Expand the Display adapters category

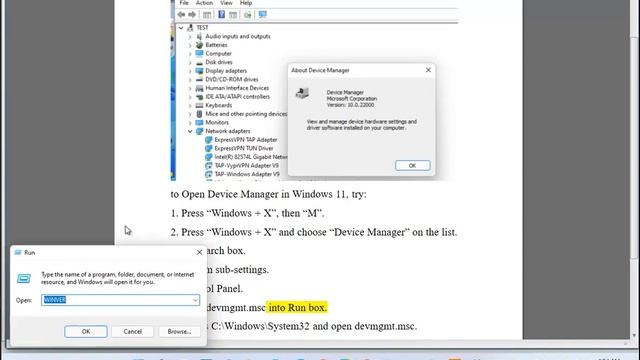click(190, 71)
